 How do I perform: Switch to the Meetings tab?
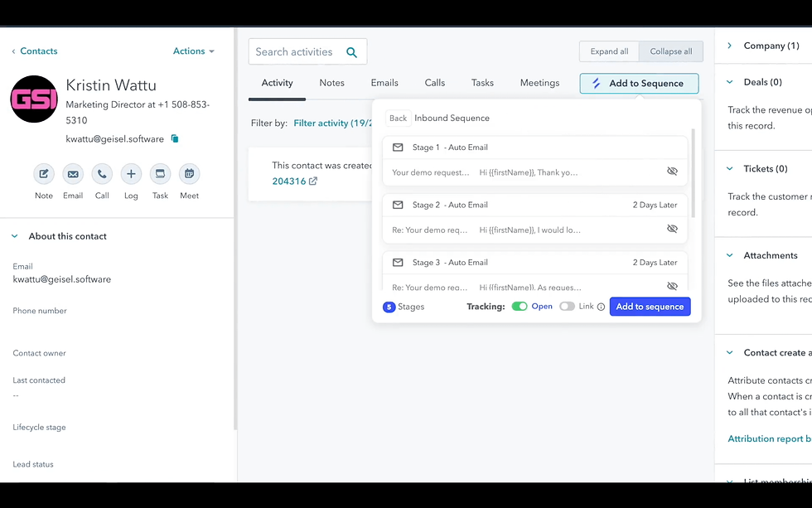point(539,83)
